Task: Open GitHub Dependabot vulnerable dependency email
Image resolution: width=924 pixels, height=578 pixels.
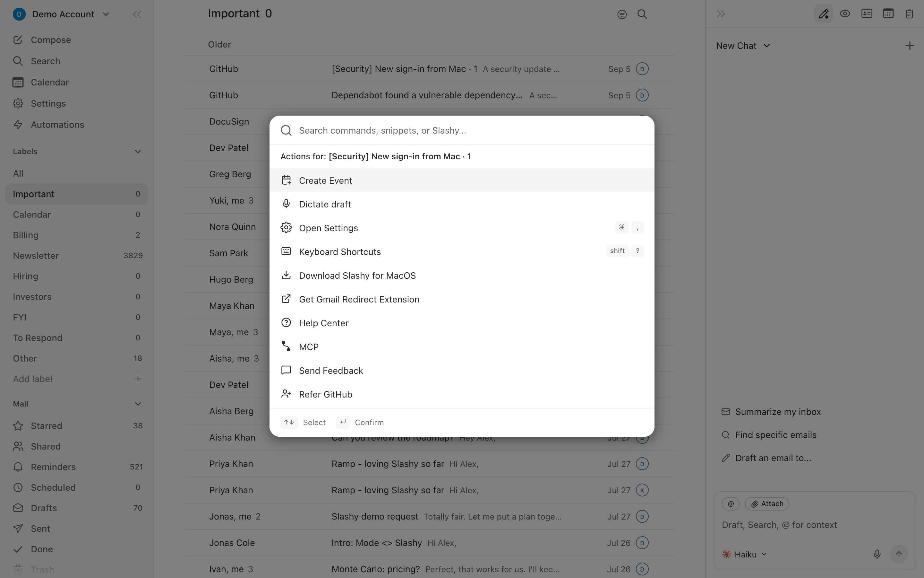Action: [x=429, y=95]
